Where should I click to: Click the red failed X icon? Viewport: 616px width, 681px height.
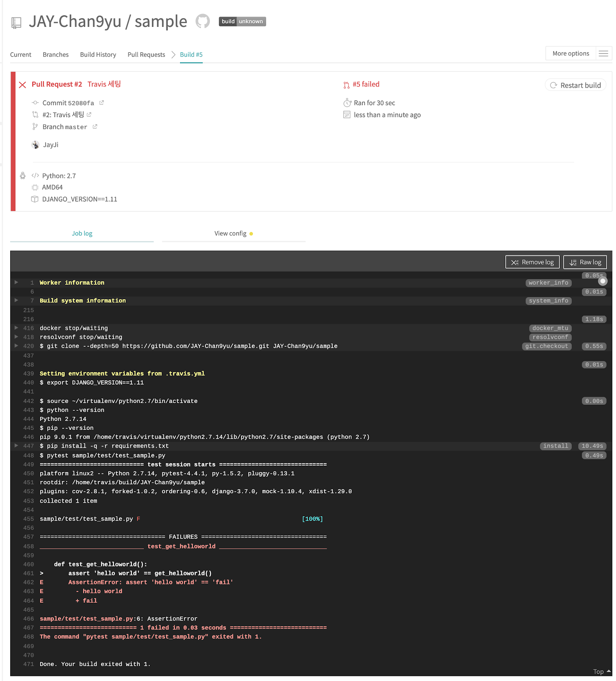23,85
